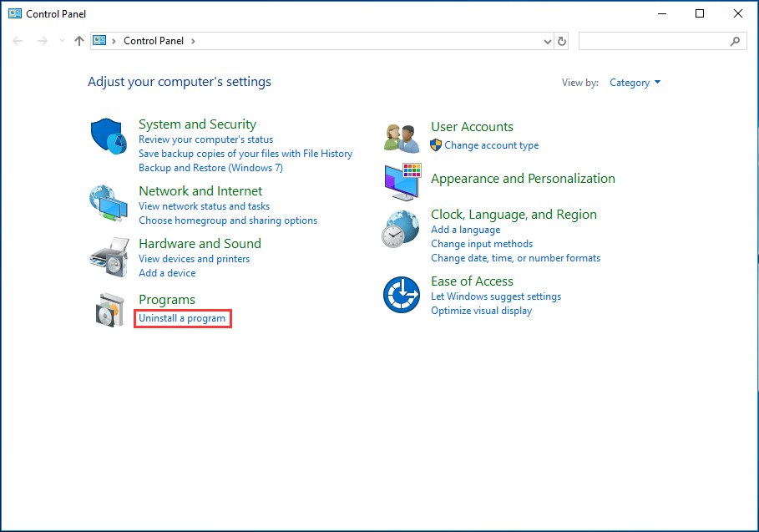Expand the address bar history dropdown
Image resolution: width=759 pixels, height=532 pixels.
[x=548, y=41]
